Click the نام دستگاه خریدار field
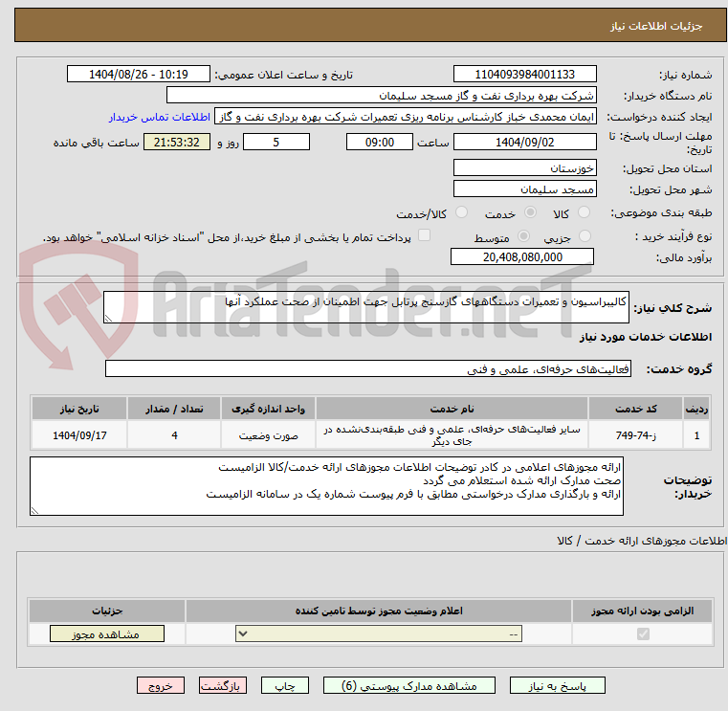 (381, 96)
